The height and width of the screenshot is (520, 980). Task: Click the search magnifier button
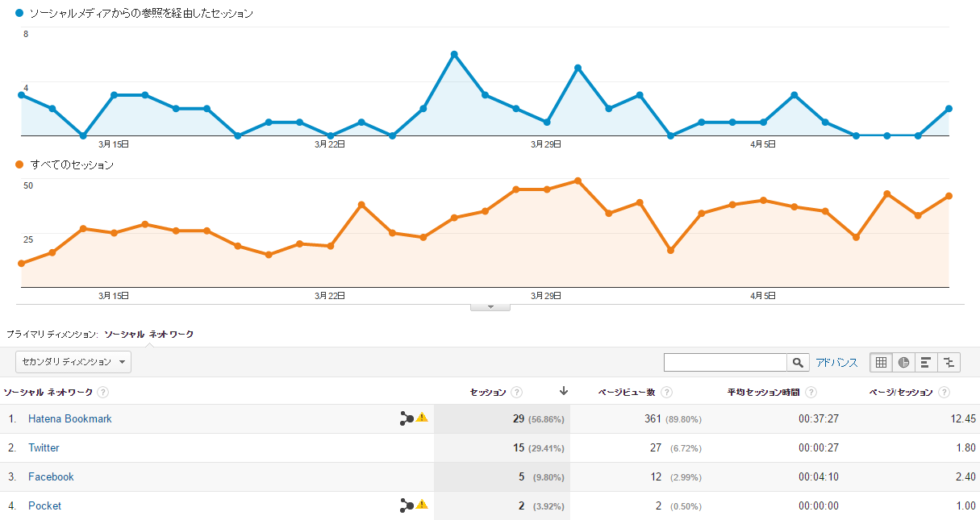click(798, 363)
